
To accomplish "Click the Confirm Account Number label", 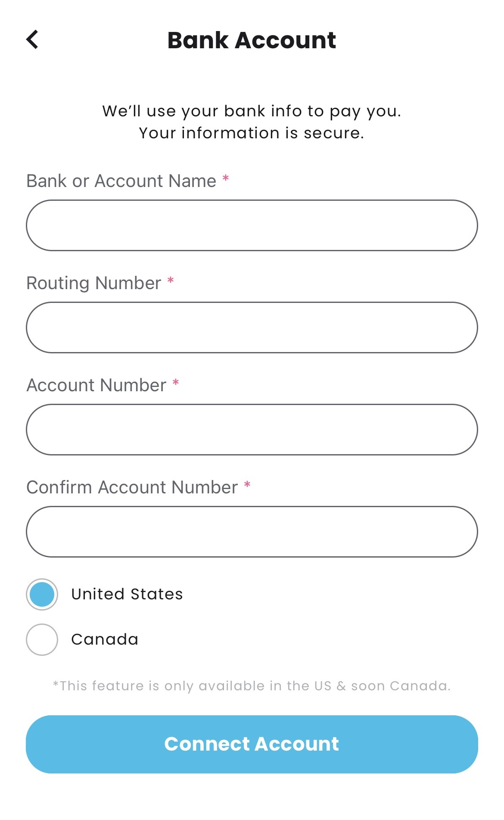I will [132, 487].
